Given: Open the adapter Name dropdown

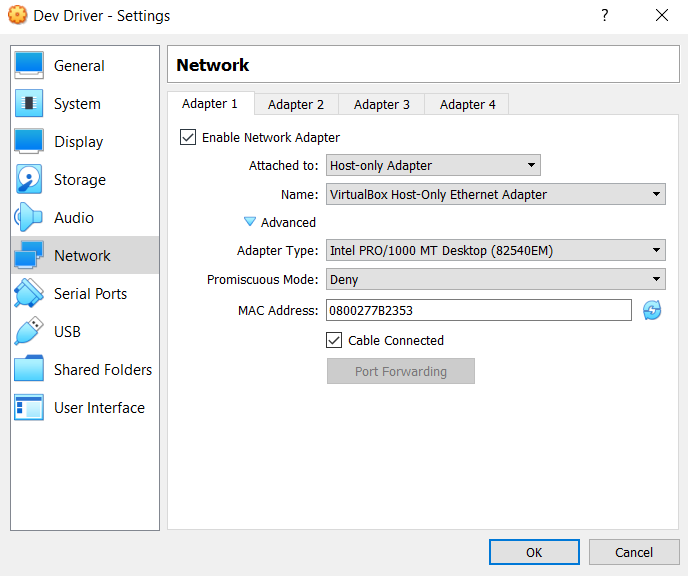Looking at the screenshot, I should point(496,194).
